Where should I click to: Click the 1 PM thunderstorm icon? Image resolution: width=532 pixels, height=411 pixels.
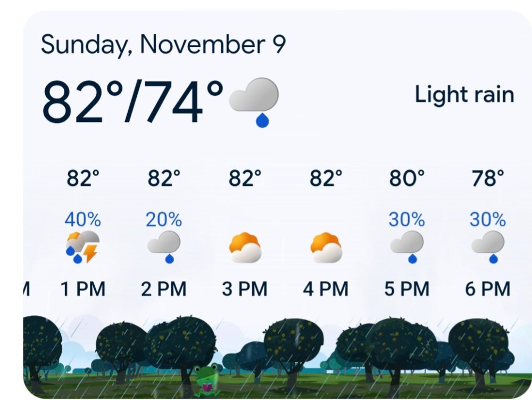pyautogui.click(x=82, y=246)
